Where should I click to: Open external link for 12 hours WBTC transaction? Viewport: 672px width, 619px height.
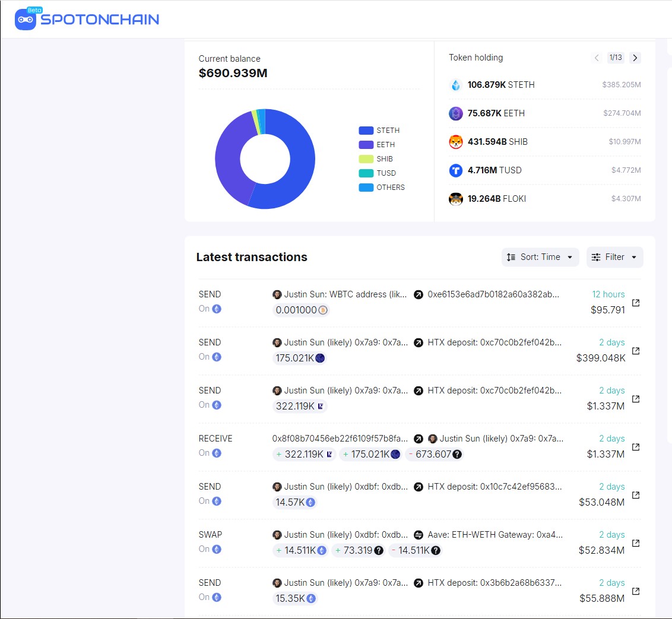click(636, 303)
